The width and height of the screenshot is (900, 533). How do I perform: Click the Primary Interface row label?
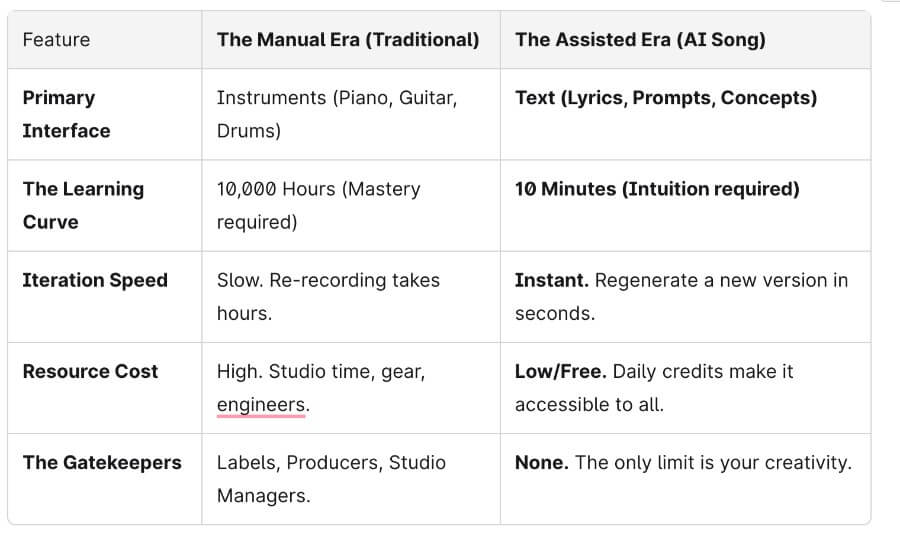(x=66, y=114)
